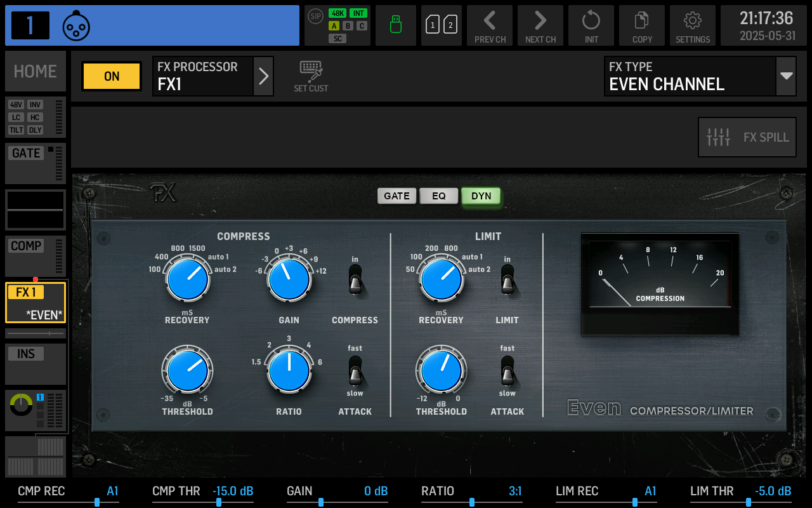Flip the COMPRESS in/out switch
The width and height of the screenshot is (812, 508).
355,279
